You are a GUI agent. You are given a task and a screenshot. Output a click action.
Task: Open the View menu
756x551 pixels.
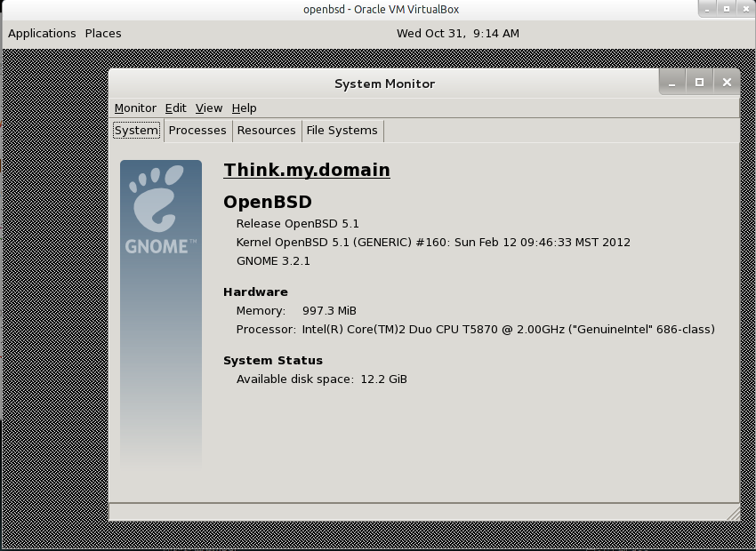point(209,108)
